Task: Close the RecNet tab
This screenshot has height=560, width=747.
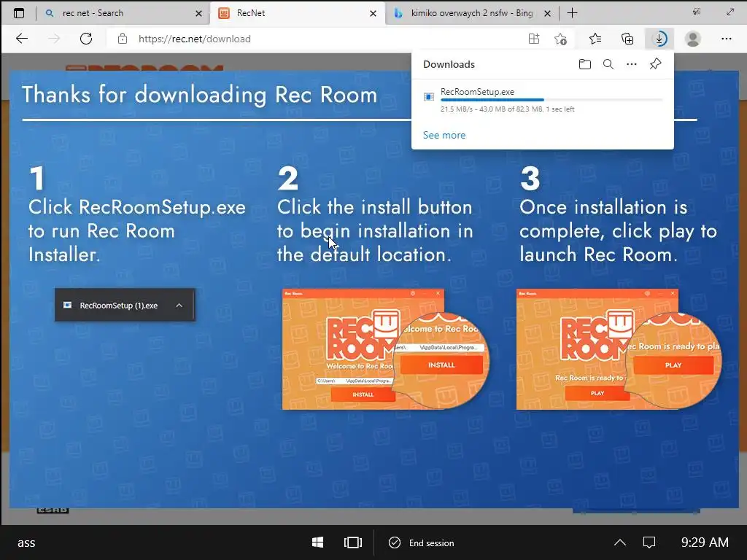Action: (x=373, y=13)
